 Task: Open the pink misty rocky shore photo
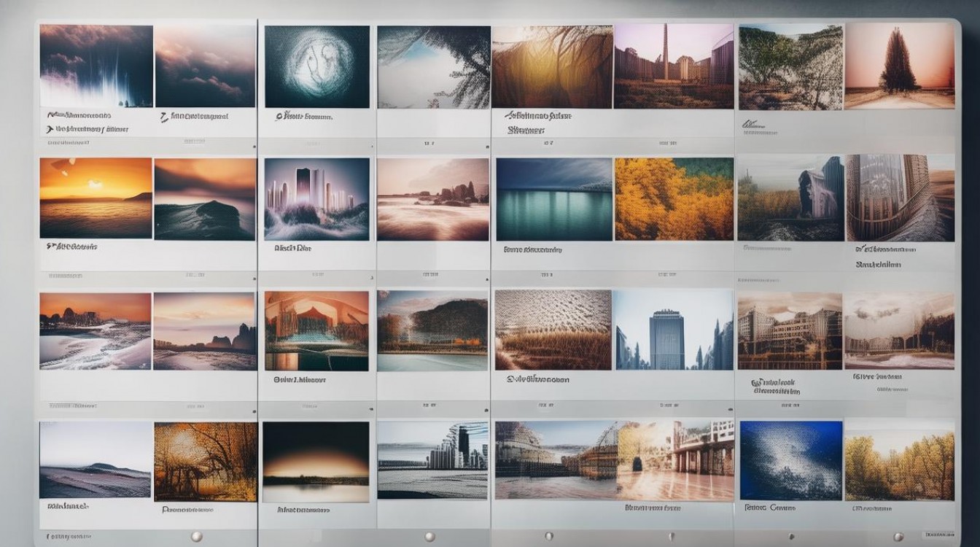click(432, 199)
